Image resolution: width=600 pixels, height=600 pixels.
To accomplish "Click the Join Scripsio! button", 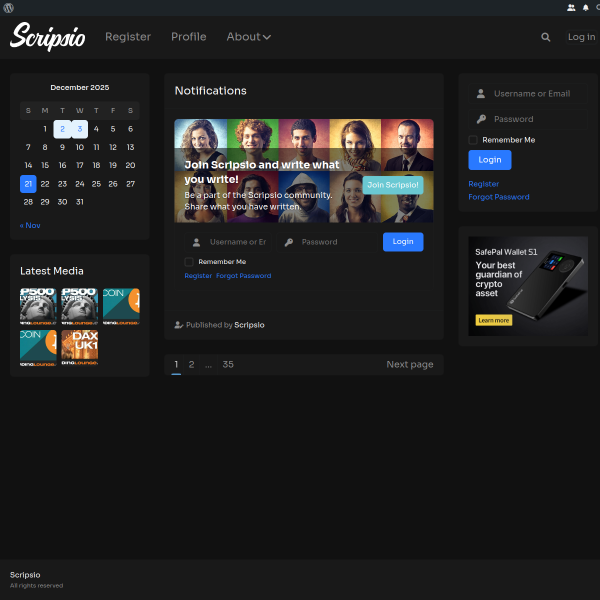I will point(393,185).
